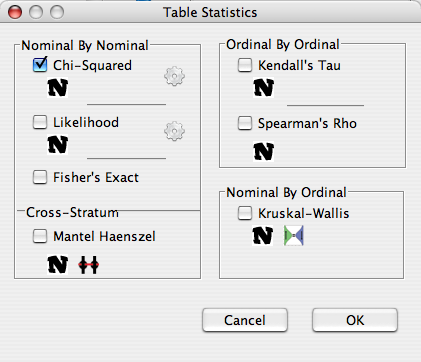Click the N icon under Spearman's Rho

click(x=264, y=152)
